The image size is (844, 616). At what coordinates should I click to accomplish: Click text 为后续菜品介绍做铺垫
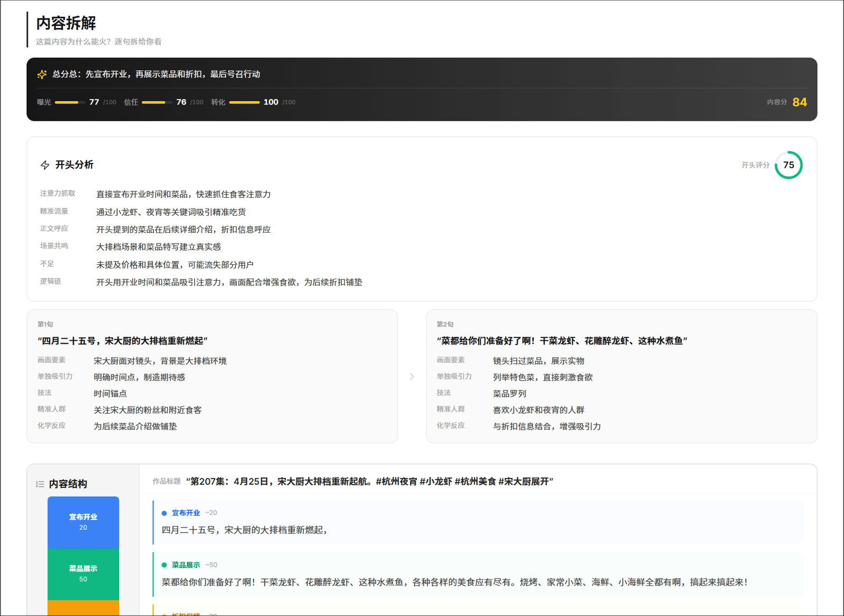136,427
